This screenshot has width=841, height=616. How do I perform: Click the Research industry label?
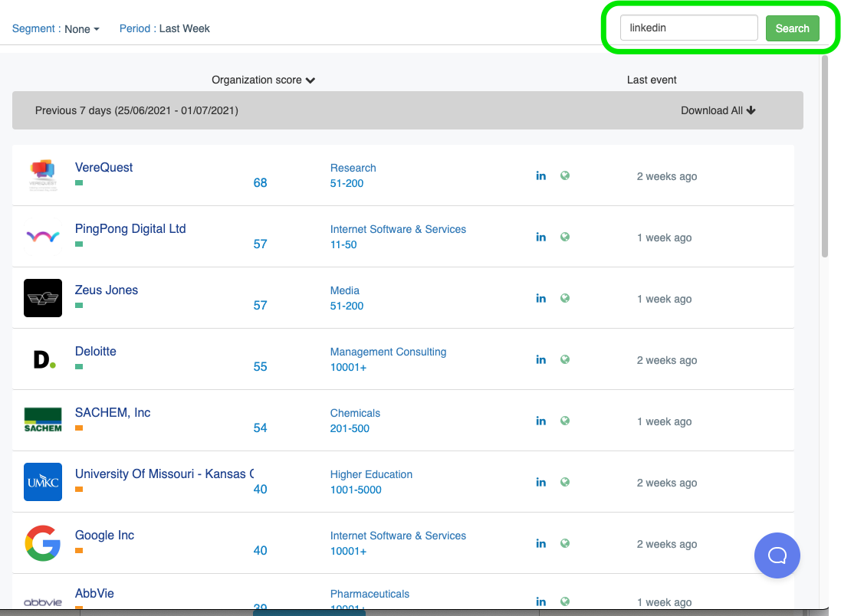click(x=353, y=168)
